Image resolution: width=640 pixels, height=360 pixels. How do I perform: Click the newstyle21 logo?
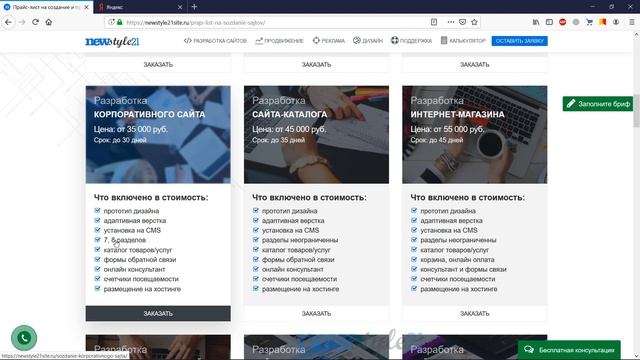tap(112, 41)
